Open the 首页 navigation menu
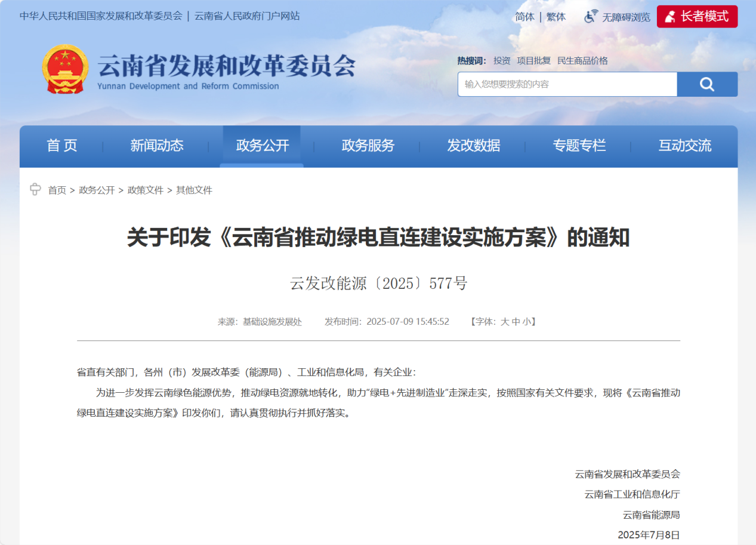Viewport: 756px width, 545px height. tap(61, 146)
